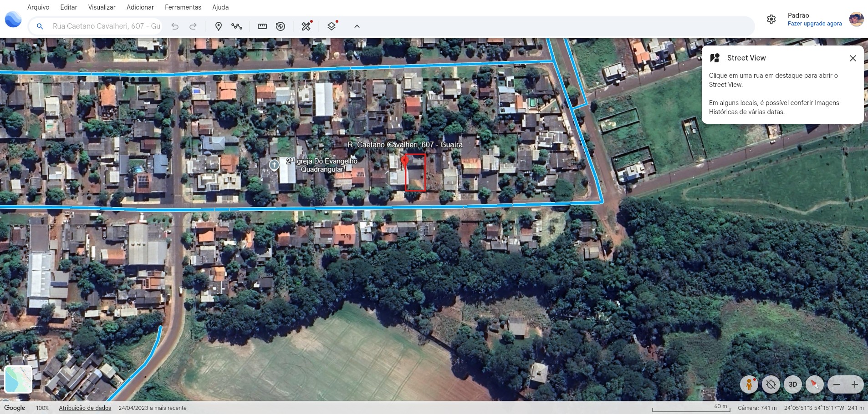The width and height of the screenshot is (868, 414).
Task: Toggle the crossed-out location target button
Action: click(771, 384)
